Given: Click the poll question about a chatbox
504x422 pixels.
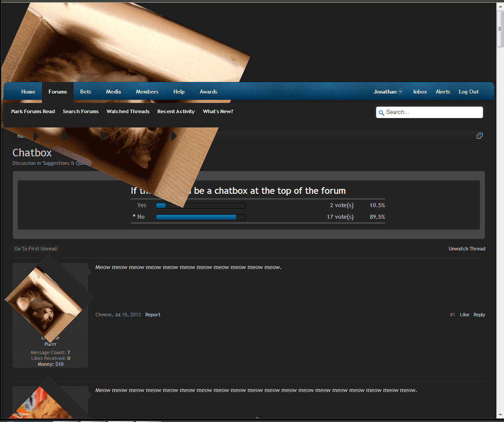Looking at the screenshot, I should [238, 191].
